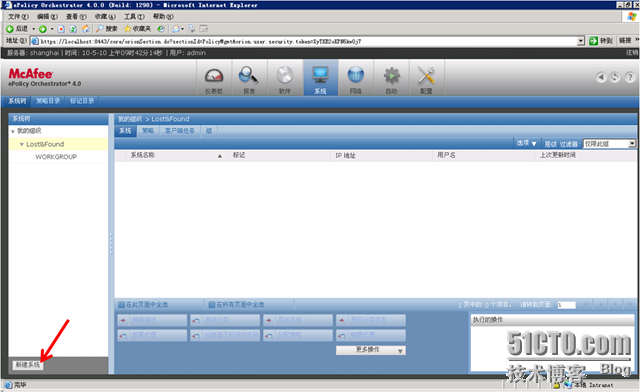
Task: Click the 部署代理 action button
Action: [x=153, y=335]
